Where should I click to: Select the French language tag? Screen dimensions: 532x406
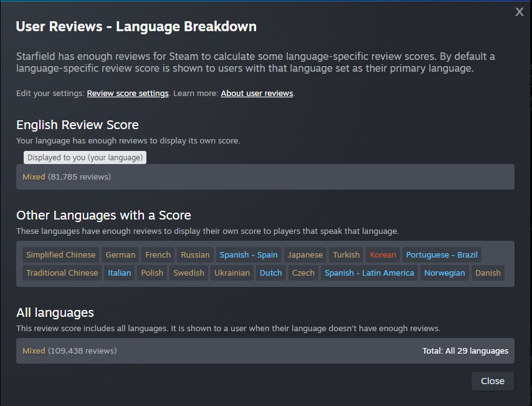[x=158, y=255]
